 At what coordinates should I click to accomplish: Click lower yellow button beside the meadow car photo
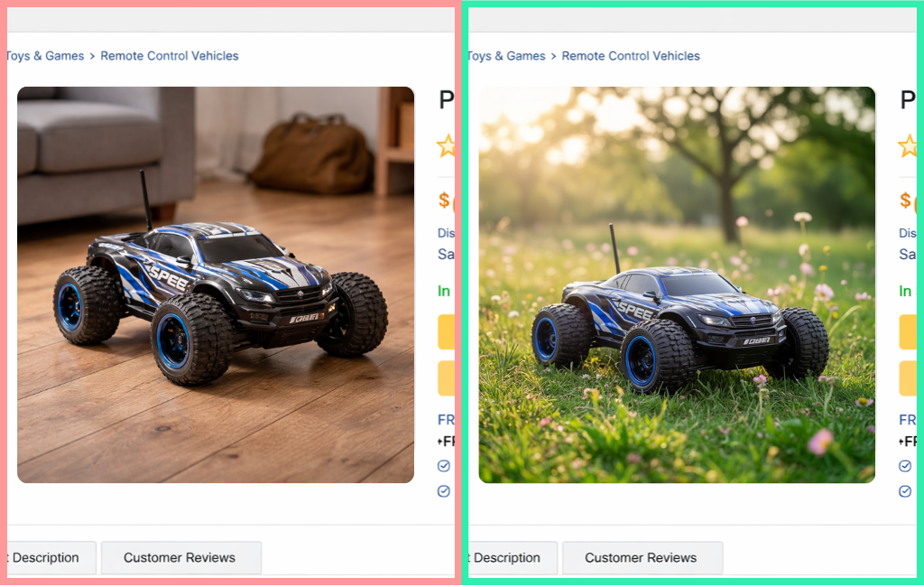[x=908, y=378]
